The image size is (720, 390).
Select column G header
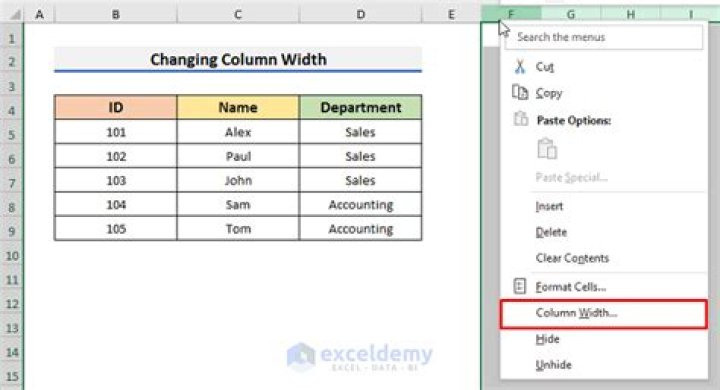tap(571, 14)
